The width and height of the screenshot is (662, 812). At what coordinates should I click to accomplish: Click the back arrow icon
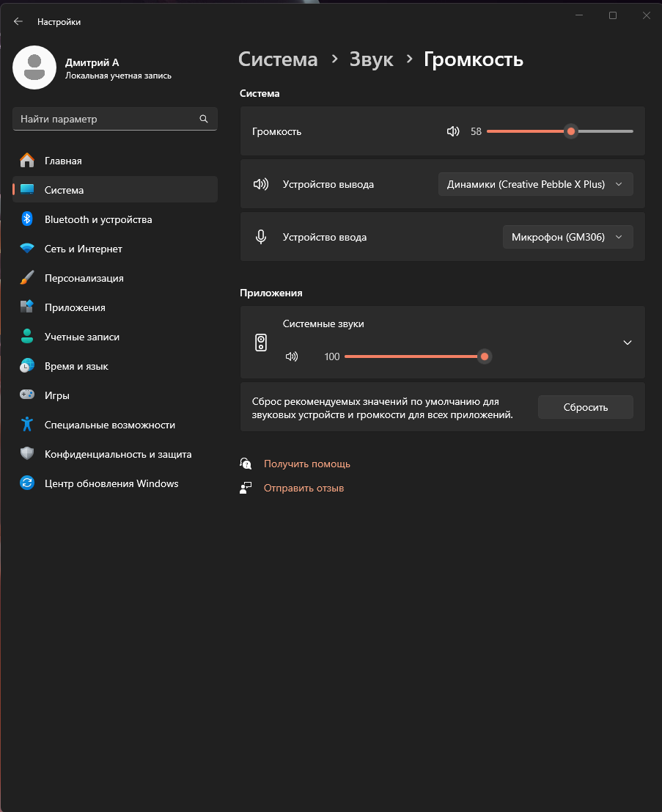coord(18,21)
